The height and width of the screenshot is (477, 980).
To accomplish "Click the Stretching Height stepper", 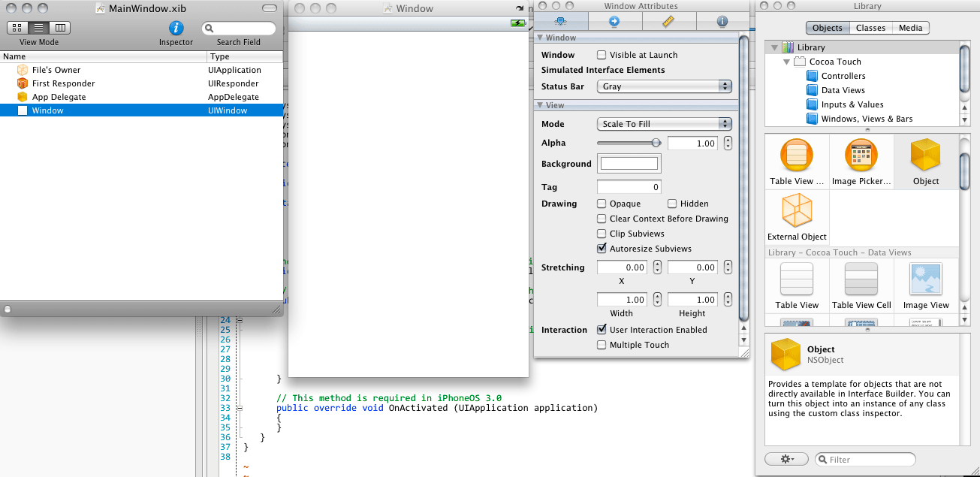I will (728, 300).
